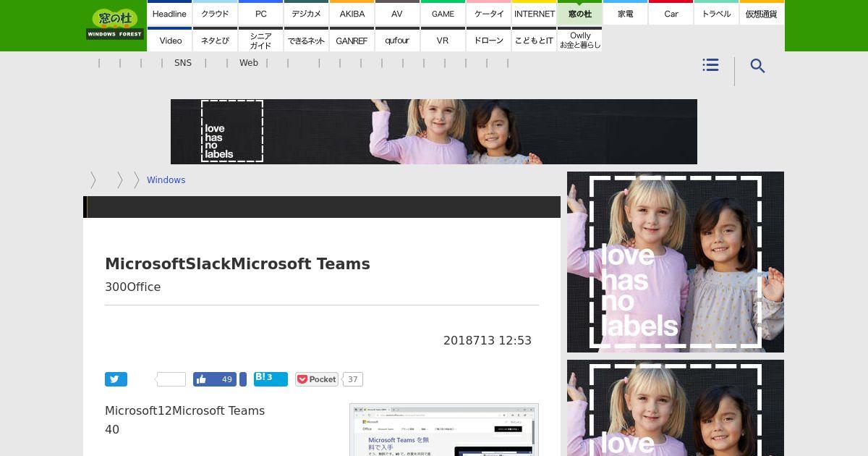The width and height of the screenshot is (868, 456).
Task: Click the 窓の杜 Windows Forest logo
Action: 115,24
